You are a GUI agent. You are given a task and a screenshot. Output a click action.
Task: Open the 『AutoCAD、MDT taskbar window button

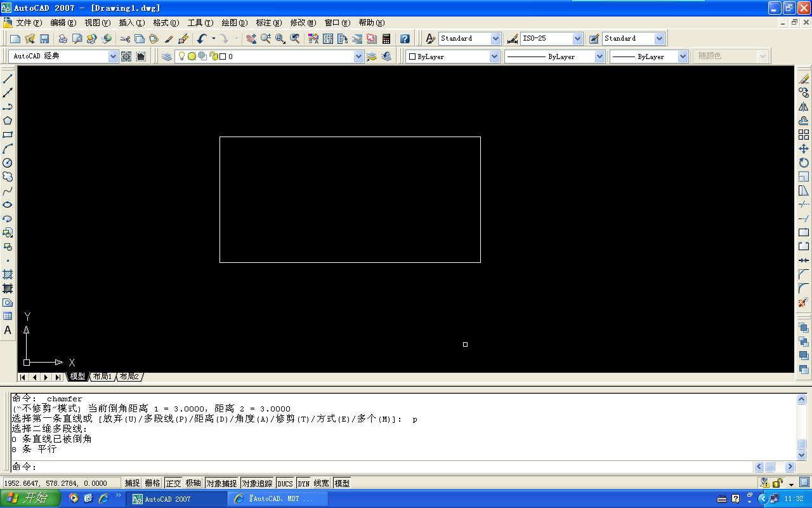click(278, 499)
